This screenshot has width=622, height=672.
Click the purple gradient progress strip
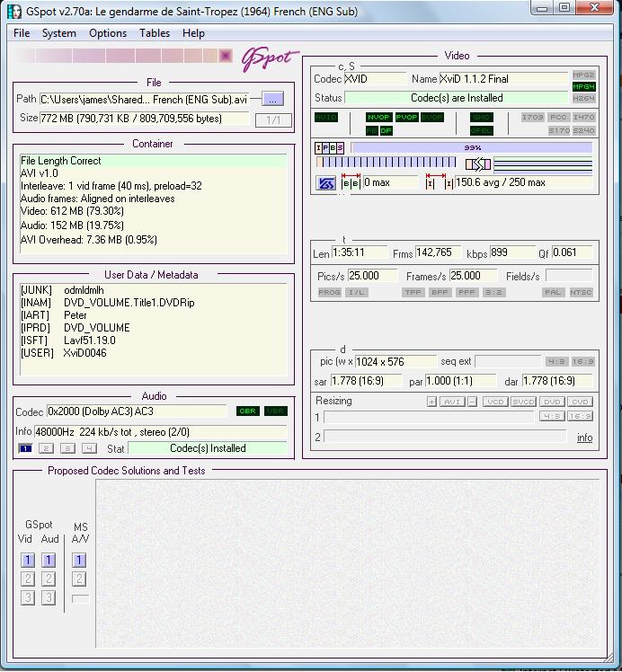click(x=124, y=56)
